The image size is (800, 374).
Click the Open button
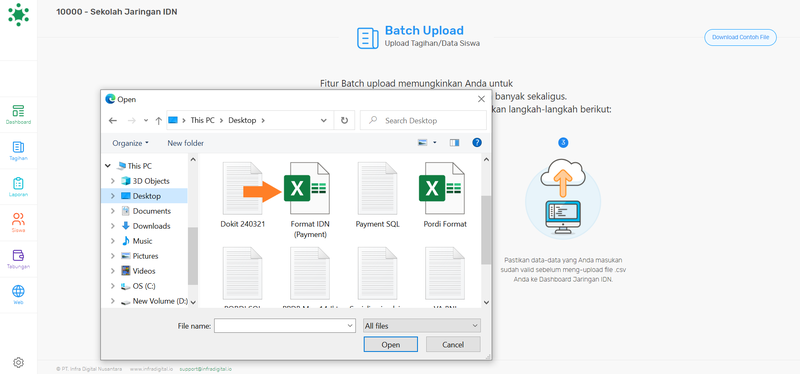point(391,345)
